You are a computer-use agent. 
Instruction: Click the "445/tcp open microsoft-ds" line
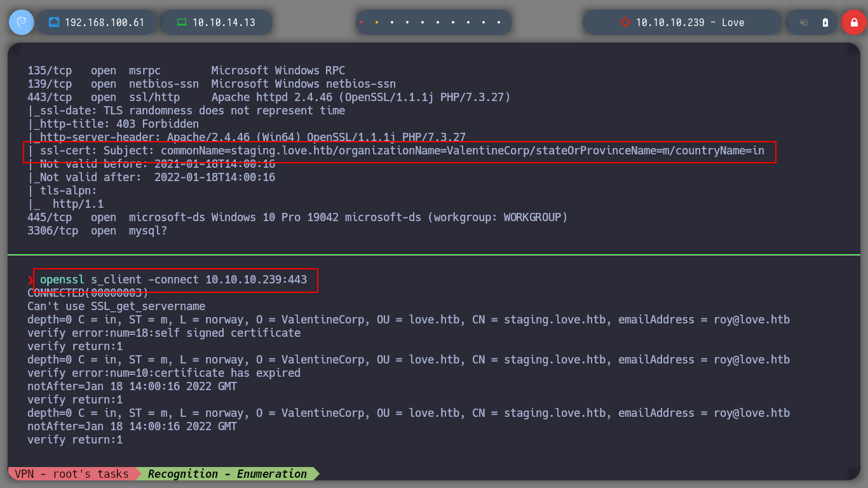(x=297, y=217)
